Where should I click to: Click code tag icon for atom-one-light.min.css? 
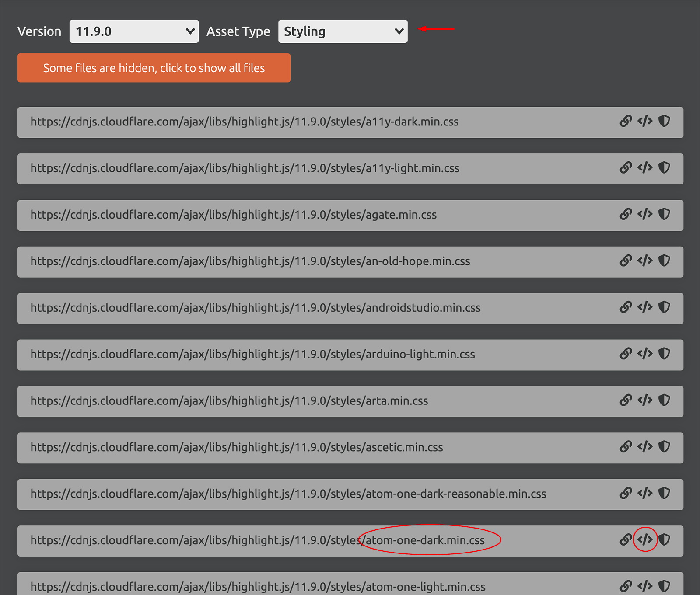[x=645, y=586]
